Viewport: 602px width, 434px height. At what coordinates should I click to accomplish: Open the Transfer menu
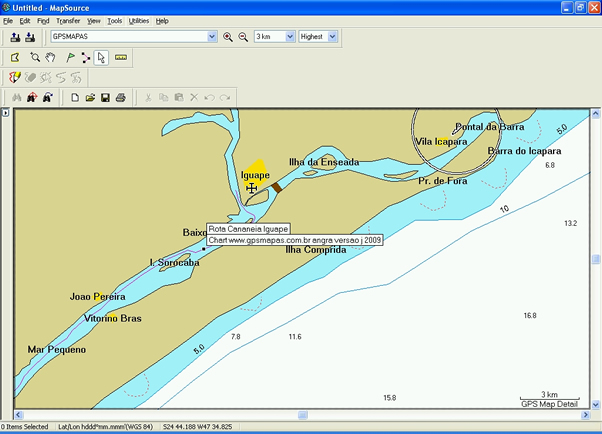pos(68,20)
